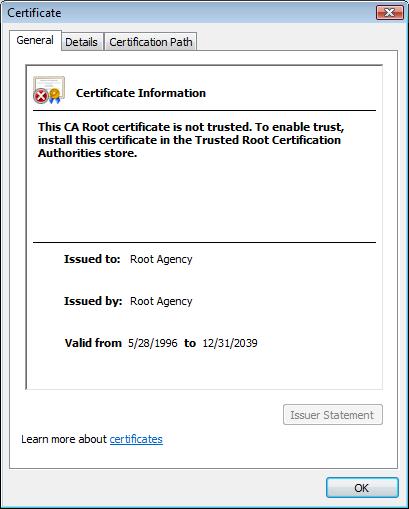Switch to the Details tab
Viewport: 409px width, 509px height.
pyautogui.click(x=81, y=42)
